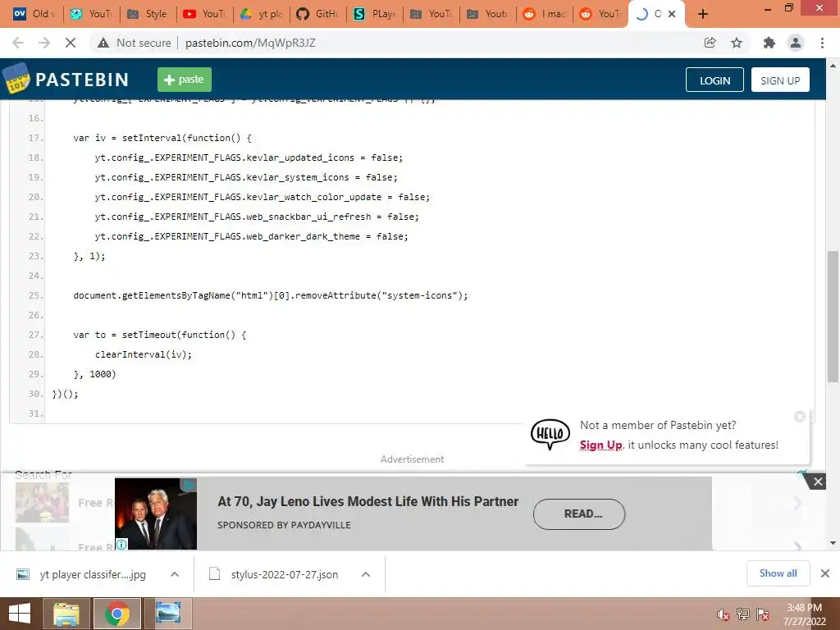Click the scrollbar up arrow
Viewport: 840px width, 630px height.
pyautogui.click(x=833, y=66)
